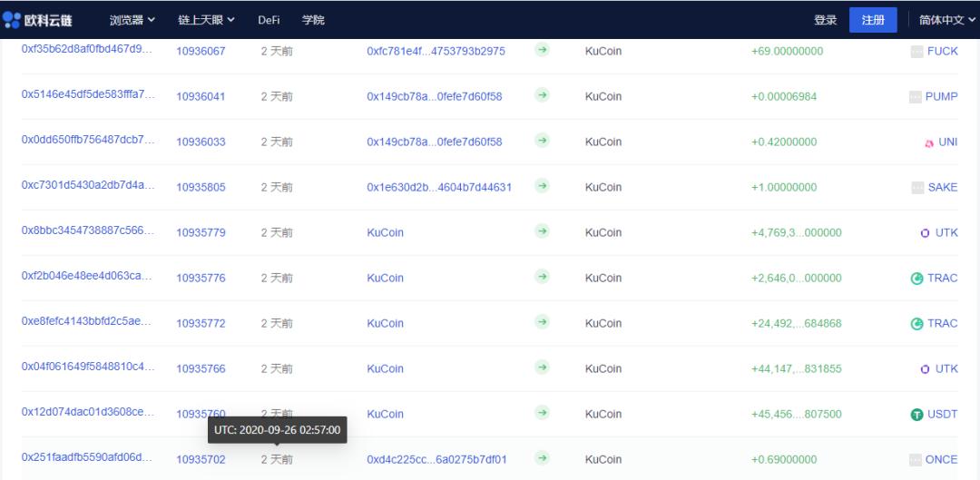Open KuCoin sender link in block 10935779 row
Image resolution: width=980 pixels, height=480 pixels.
(x=385, y=232)
